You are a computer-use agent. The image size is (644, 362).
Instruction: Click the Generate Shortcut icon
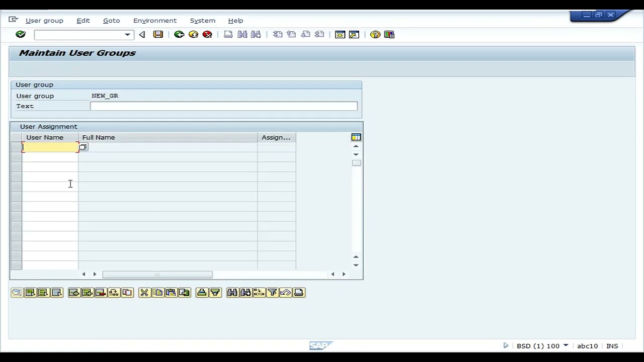coord(354,34)
